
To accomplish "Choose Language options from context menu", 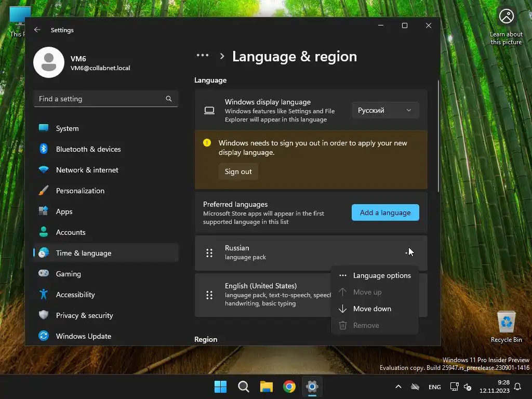I will pyautogui.click(x=375, y=275).
